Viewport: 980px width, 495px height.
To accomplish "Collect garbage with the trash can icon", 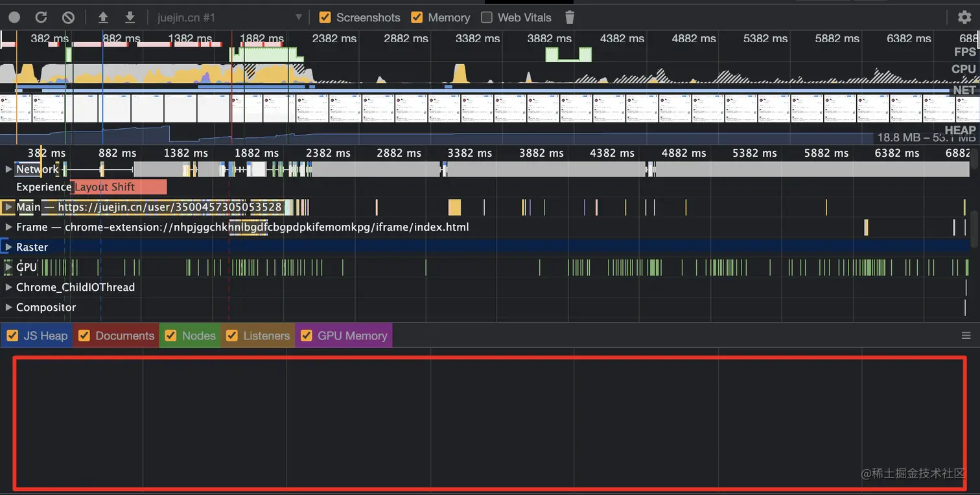I will point(570,17).
